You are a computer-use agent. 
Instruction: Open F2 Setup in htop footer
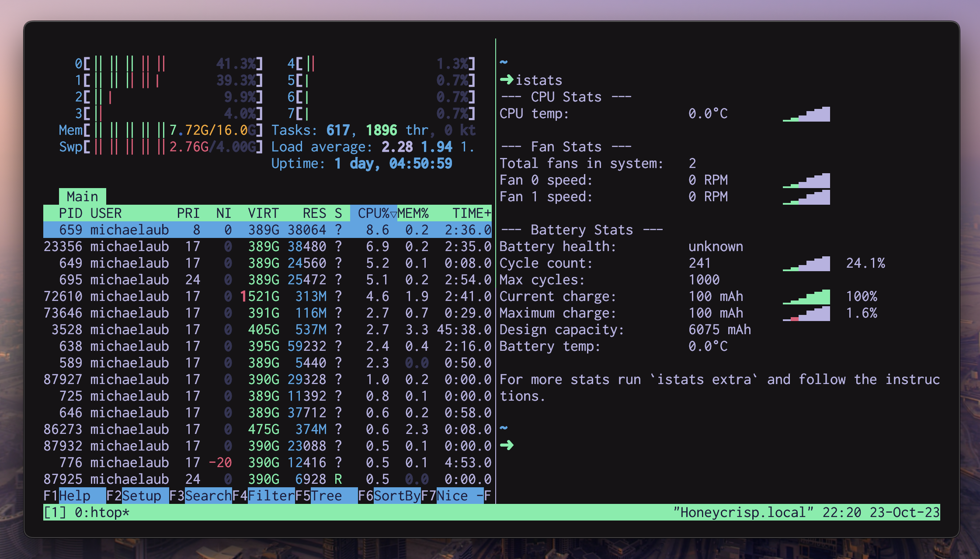tap(137, 496)
